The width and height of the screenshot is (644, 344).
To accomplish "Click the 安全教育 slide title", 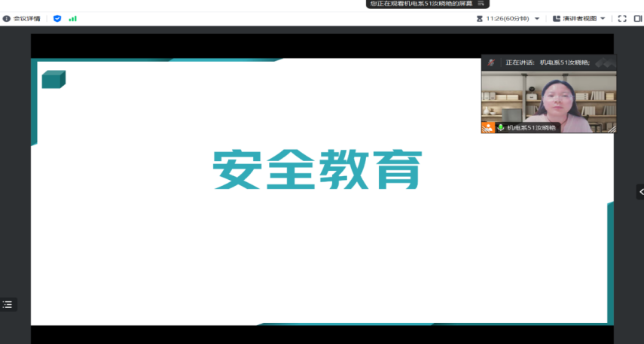I will tap(316, 169).
